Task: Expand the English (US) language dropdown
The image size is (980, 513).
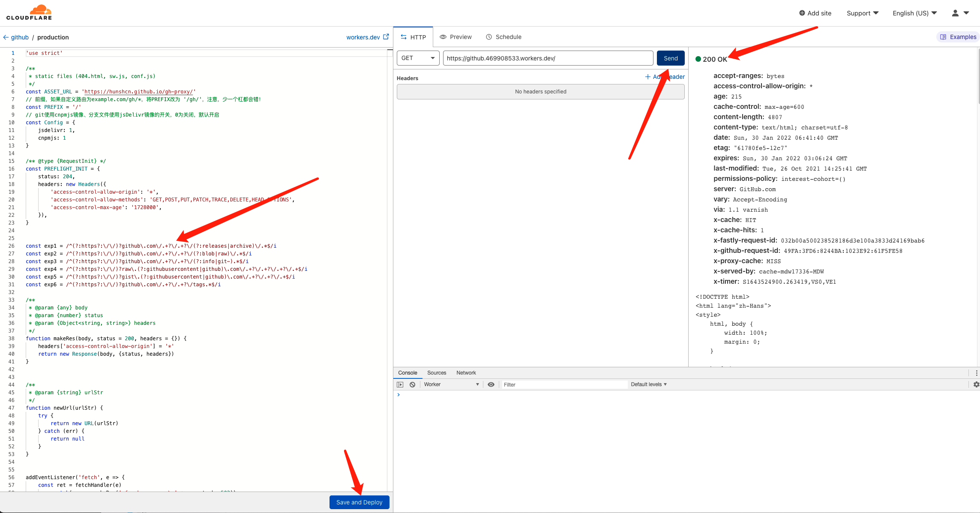Action: pyautogui.click(x=914, y=13)
